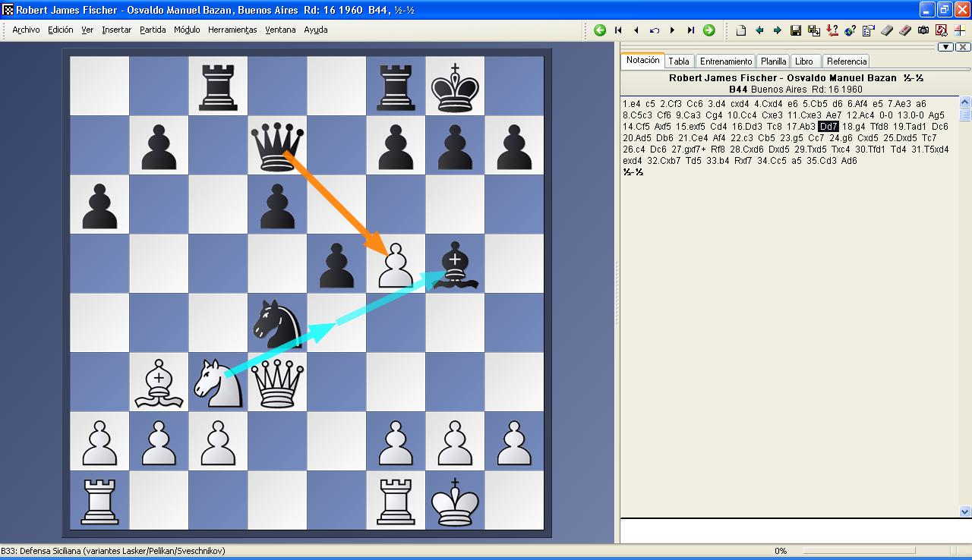The height and width of the screenshot is (560, 972).
Task: Switch to the Referencia tab
Action: pyautogui.click(x=846, y=61)
